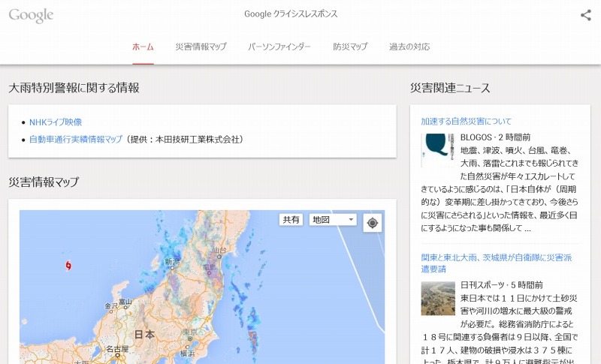Click the my-location target icon on map
The width and height of the screenshot is (601, 364).
[x=372, y=223]
